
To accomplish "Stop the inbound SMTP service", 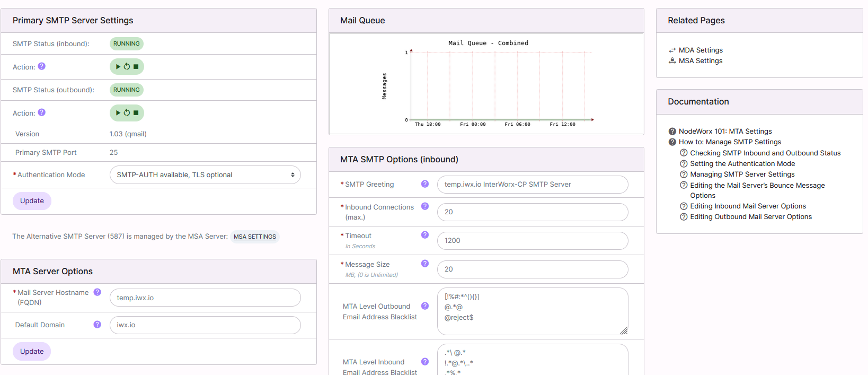I will (x=136, y=67).
